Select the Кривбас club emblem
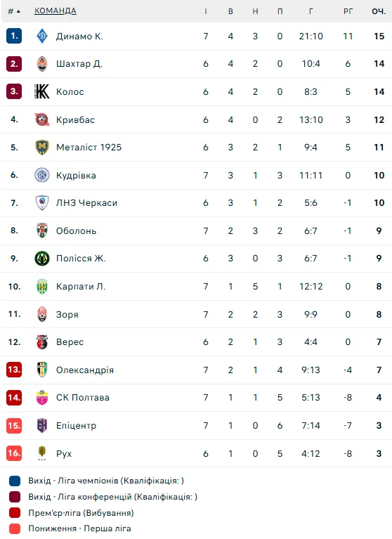 point(42,119)
